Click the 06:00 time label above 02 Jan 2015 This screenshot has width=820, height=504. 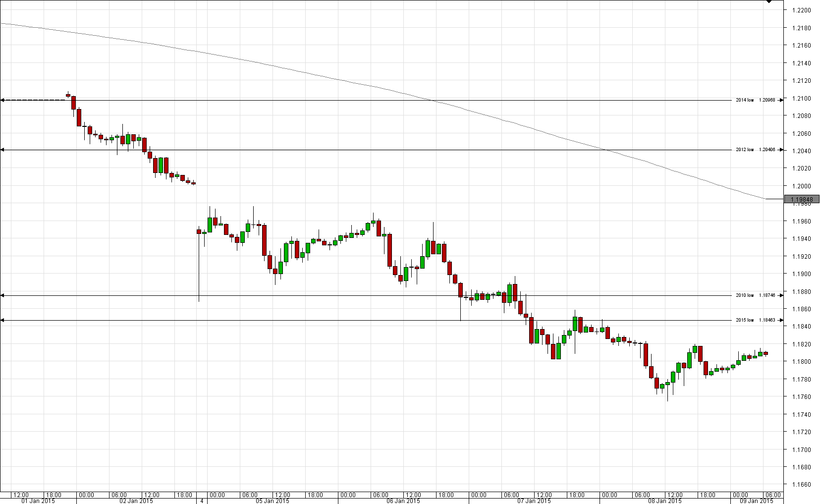119,495
